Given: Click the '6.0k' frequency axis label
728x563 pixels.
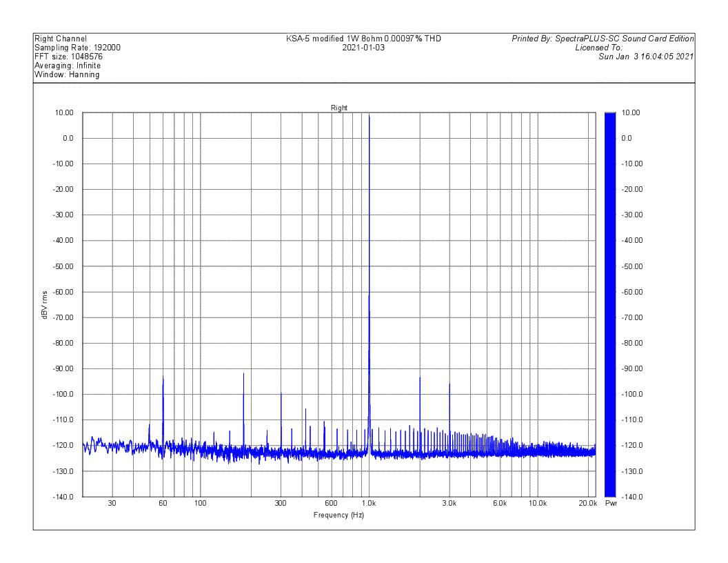Looking at the screenshot, I should coord(500,503).
